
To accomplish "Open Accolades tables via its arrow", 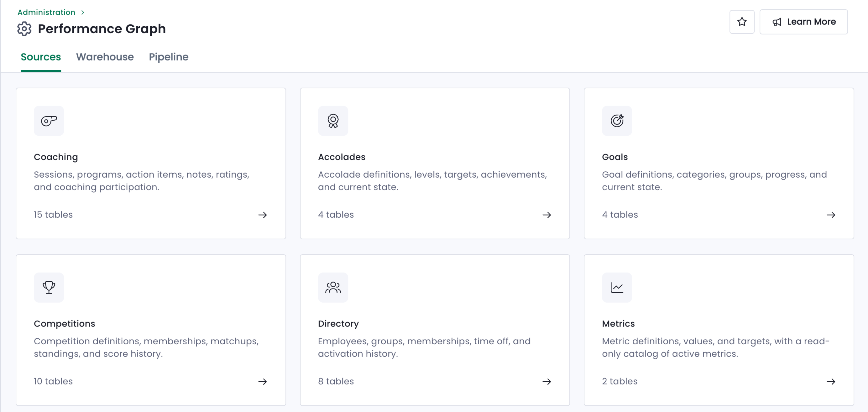I will 546,215.
